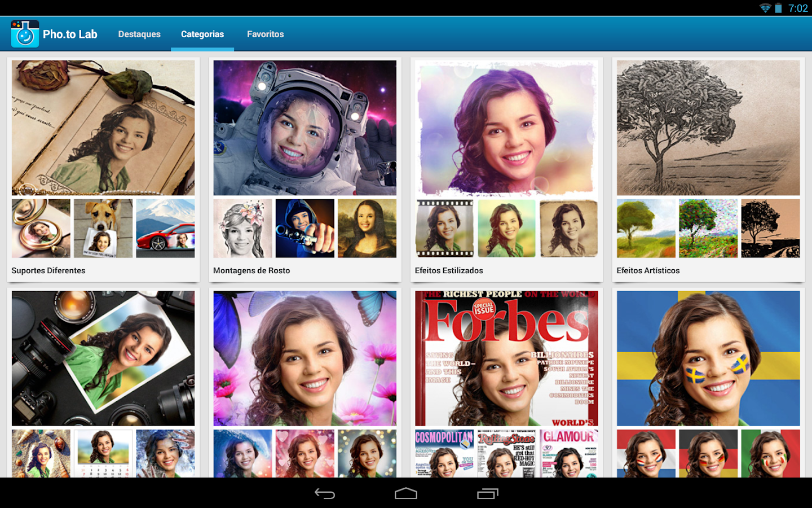Viewport: 812px width, 508px height.
Task: Open recent apps from the navigation bar
Action: 487,493
